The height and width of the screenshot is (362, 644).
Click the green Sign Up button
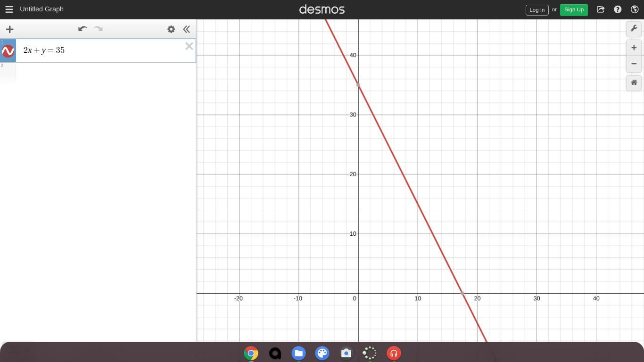pyautogui.click(x=574, y=9)
